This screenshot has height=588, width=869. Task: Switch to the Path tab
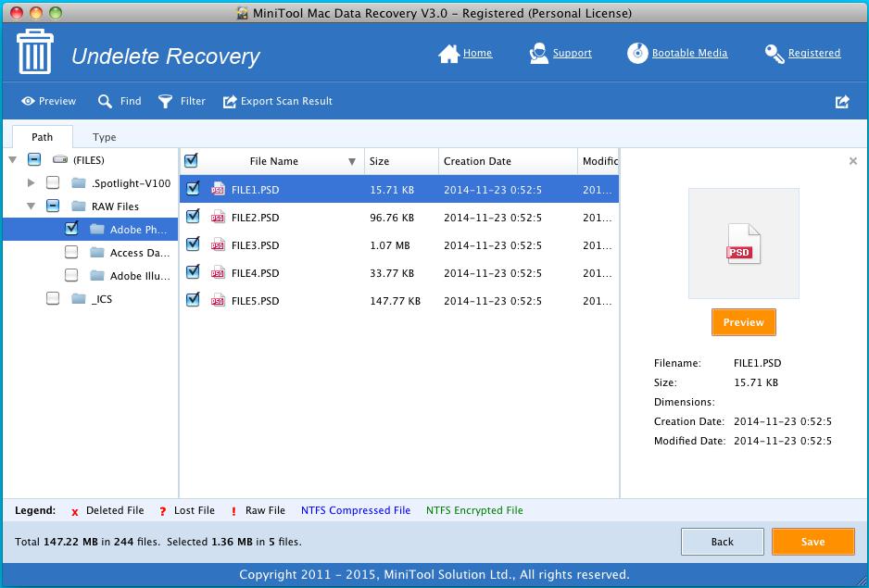pyautogui.click(x=42, y=137)
